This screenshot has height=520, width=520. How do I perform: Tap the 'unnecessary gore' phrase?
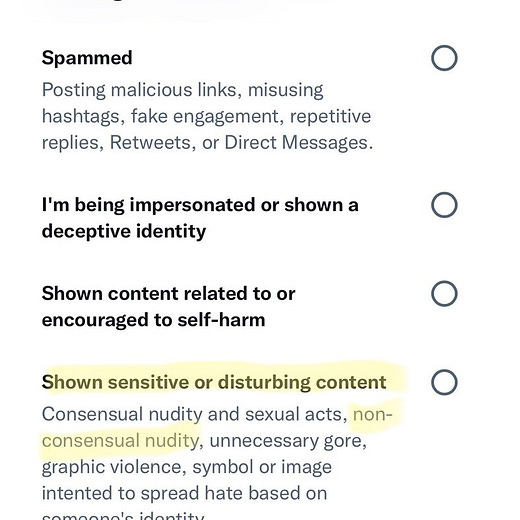[285, 441]
